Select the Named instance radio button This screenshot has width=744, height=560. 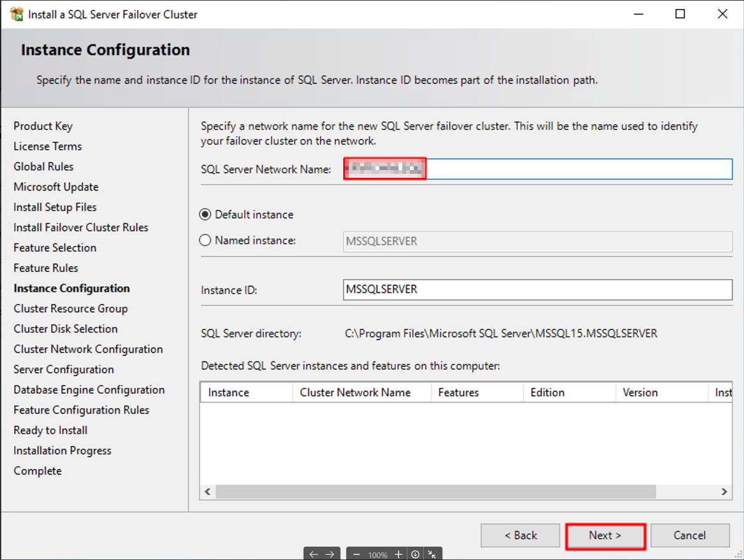[205, 240]
